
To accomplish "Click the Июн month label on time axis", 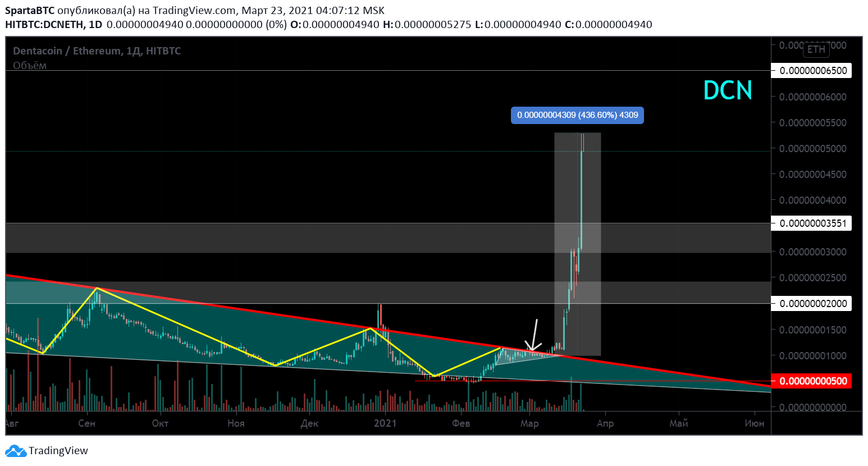I will (754, 423).
